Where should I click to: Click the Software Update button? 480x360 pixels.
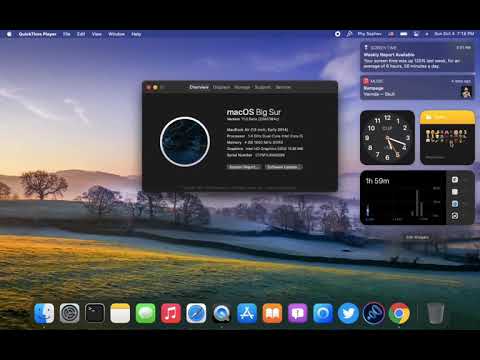[x=283, y=167]
